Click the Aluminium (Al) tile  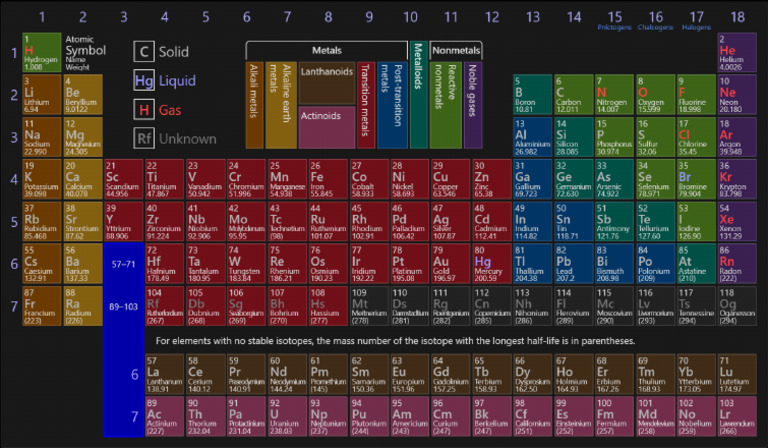[x=532, y=137]
